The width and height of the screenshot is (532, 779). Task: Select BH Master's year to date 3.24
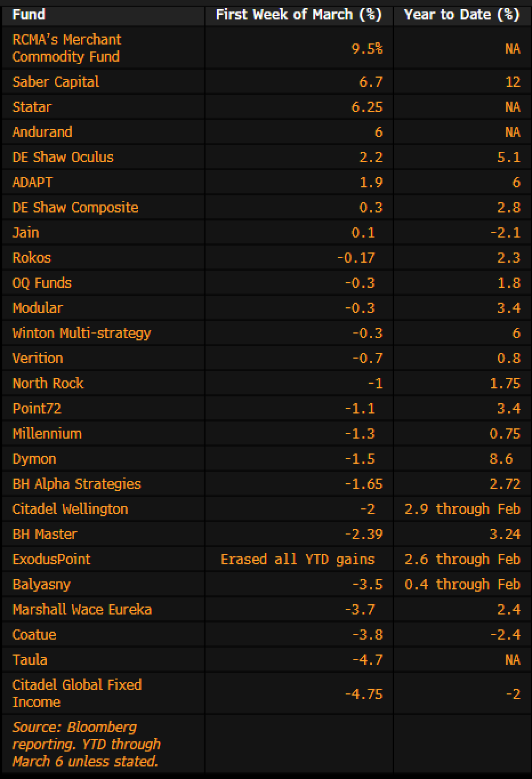[x=505, y=534]
